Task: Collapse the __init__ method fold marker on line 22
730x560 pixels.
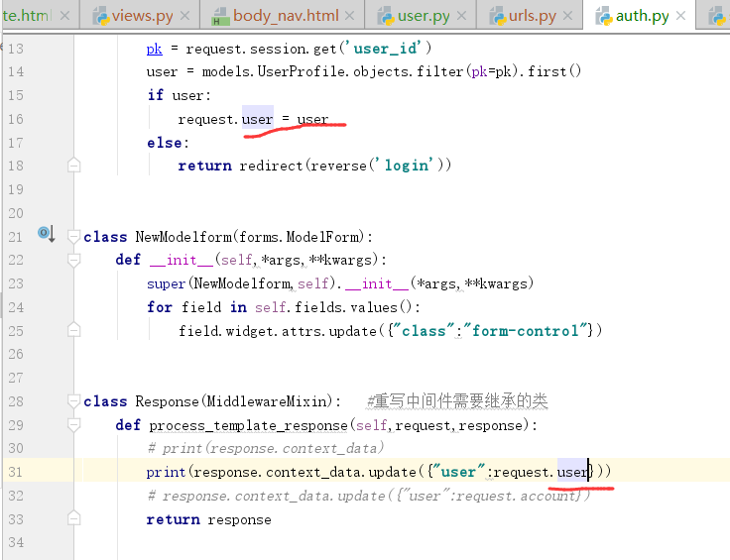Action: click(73, 260)
